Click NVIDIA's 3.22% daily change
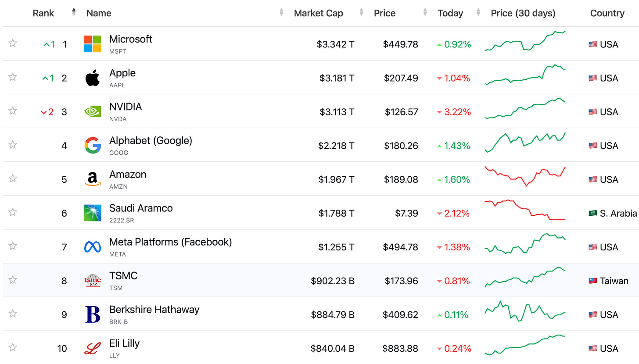 (x=457, y=112)
